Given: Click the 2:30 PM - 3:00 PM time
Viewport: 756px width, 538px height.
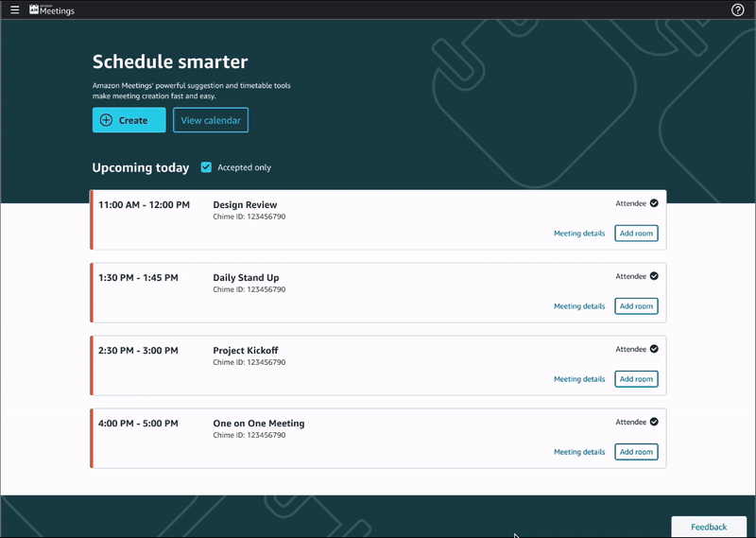Looking at the screenshot, I should coord(138,351).
